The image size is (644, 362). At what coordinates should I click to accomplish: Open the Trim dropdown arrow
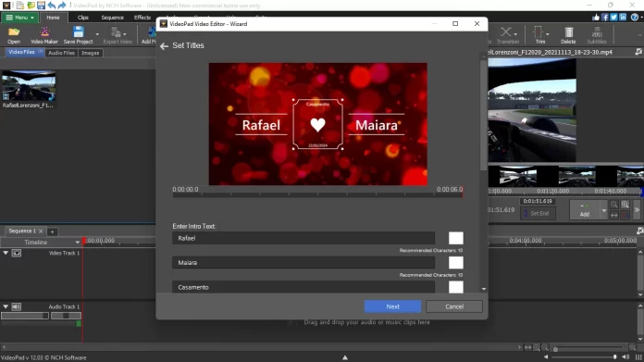click(x=548, y=34)
